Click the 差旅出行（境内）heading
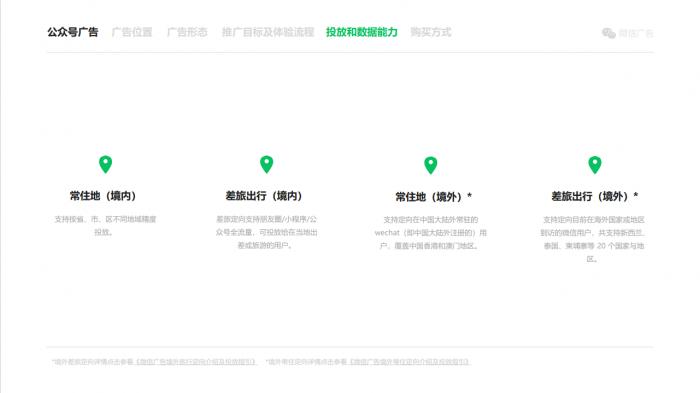The height and width of the screenshot is (393, 700). 264,196
